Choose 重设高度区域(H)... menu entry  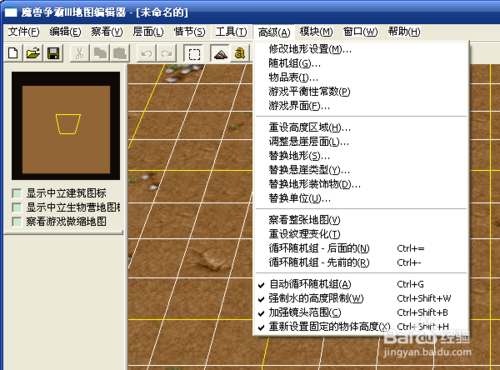pyautogui.click(x=361, y=128)
